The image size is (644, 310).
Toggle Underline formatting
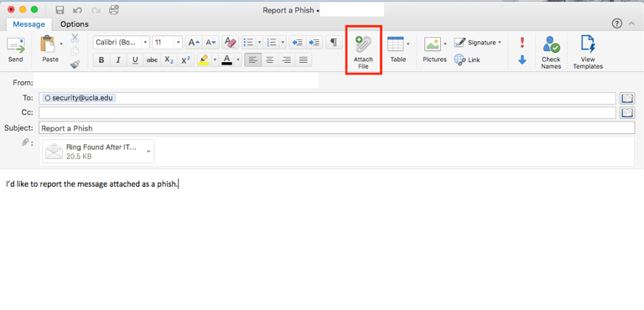point(135,60)
